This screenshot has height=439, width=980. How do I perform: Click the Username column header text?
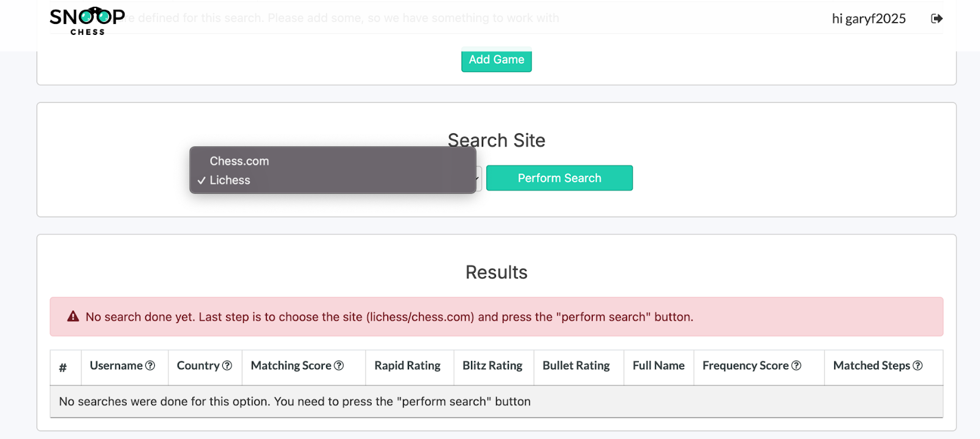pyautogui.click(x=116, y=365)
